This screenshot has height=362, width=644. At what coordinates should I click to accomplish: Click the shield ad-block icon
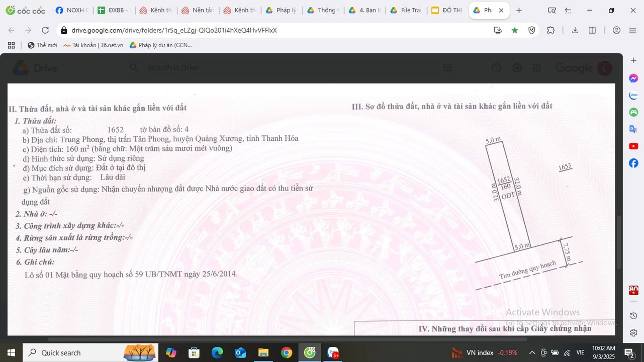(532, 30)
